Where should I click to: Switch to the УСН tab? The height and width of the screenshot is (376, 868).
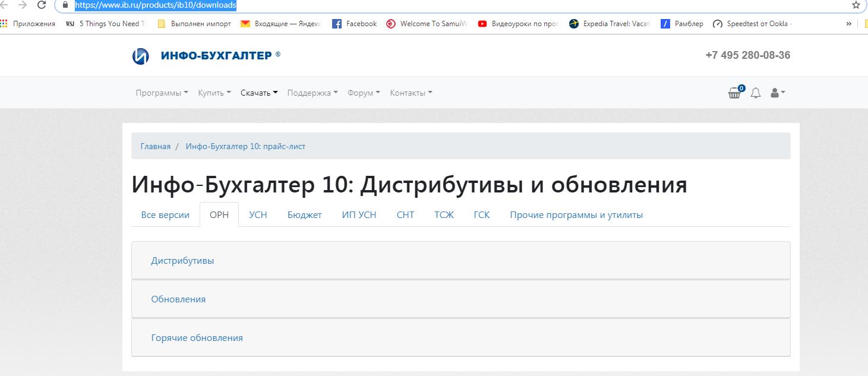pos(258,215)
